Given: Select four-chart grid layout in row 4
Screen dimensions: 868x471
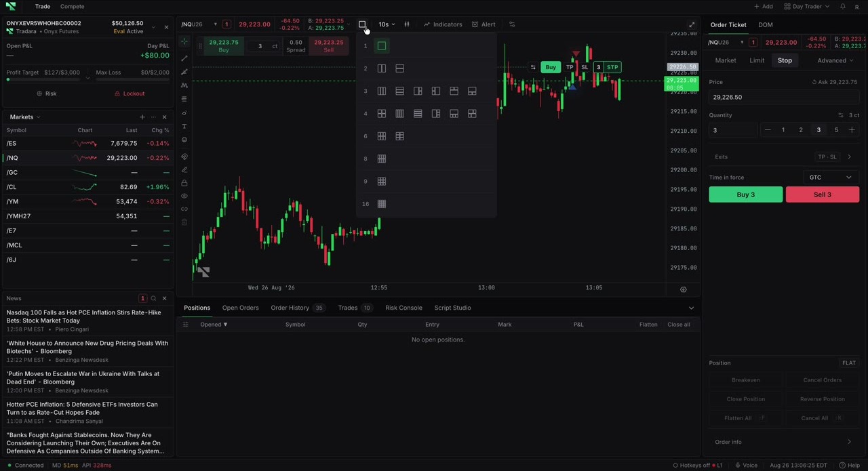Looking at the screenshot, I should click(382, 114).
